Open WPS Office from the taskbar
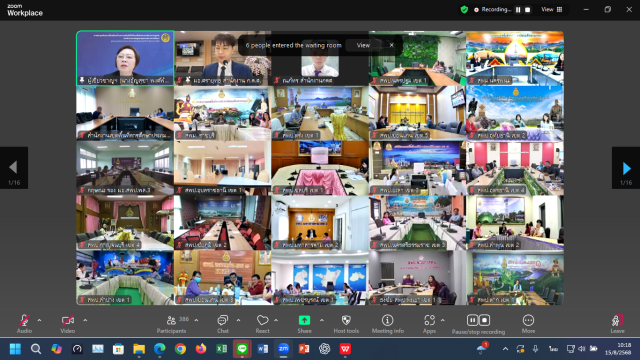 (x=345, y=349)
